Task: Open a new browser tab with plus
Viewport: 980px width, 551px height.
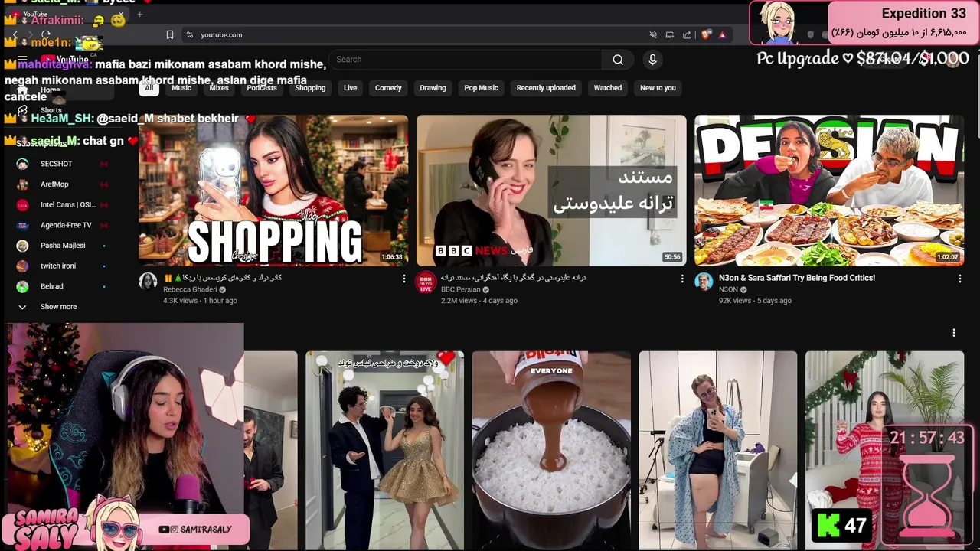Action: (x=139, y=14)
